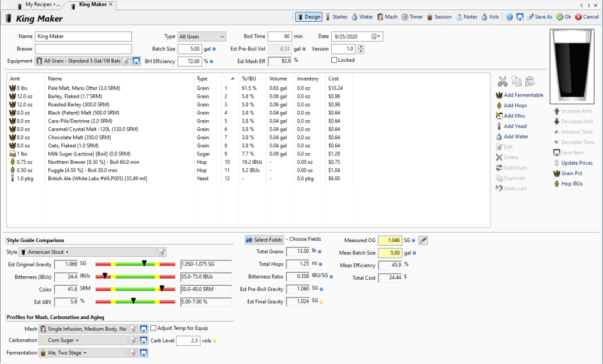
Task: Open the Date calendar dropdown
Action: point(376,37)
